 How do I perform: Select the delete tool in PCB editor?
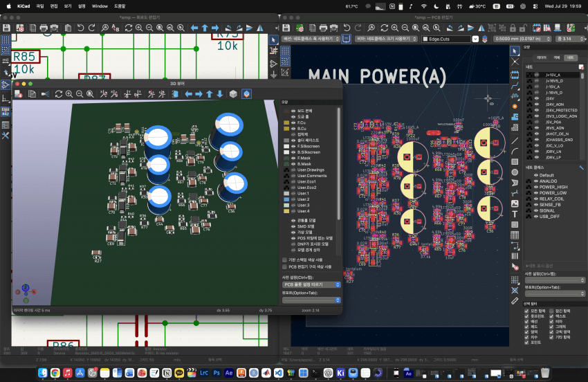coord(515,267)
